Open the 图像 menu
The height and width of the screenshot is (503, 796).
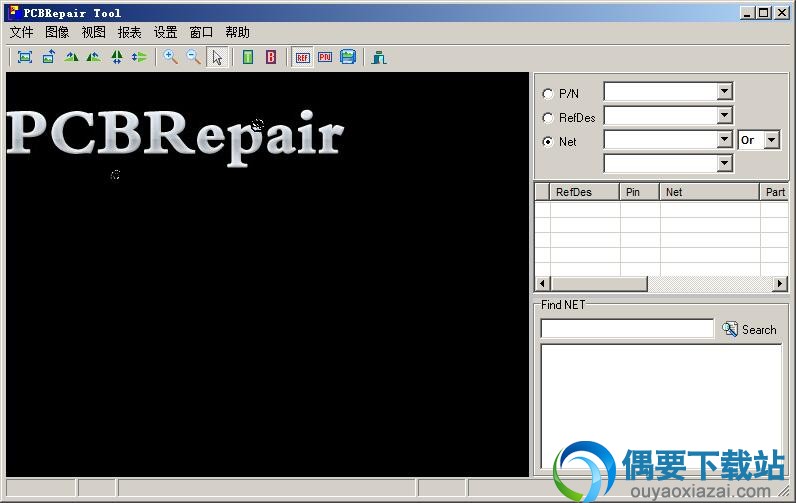click(x=57, y=32)
